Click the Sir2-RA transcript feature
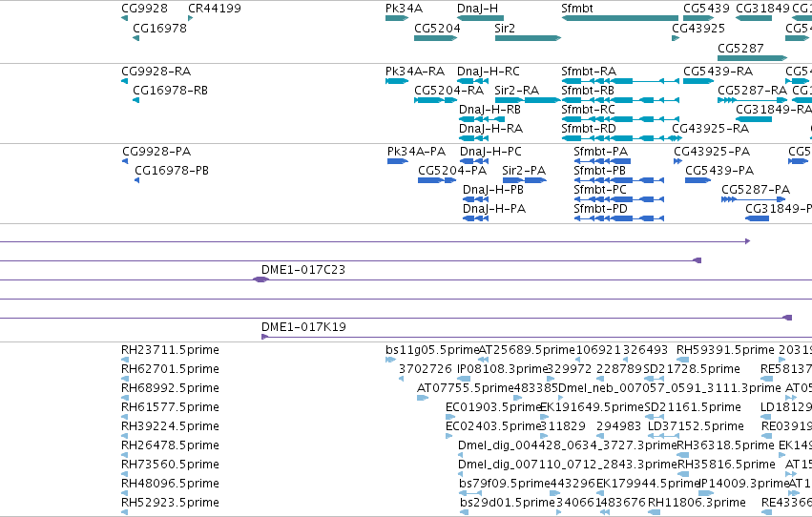This screenshot has height=517, width=812. coord(528,100)
